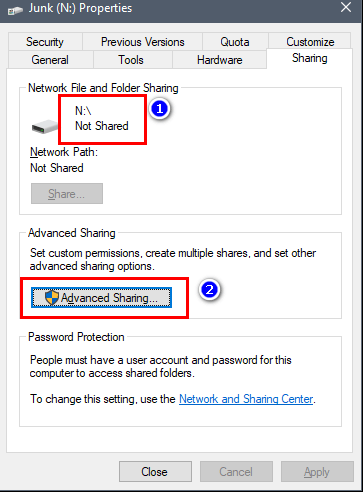Click the Sharing tab
The image size is (363, 492).
point(310,58)
